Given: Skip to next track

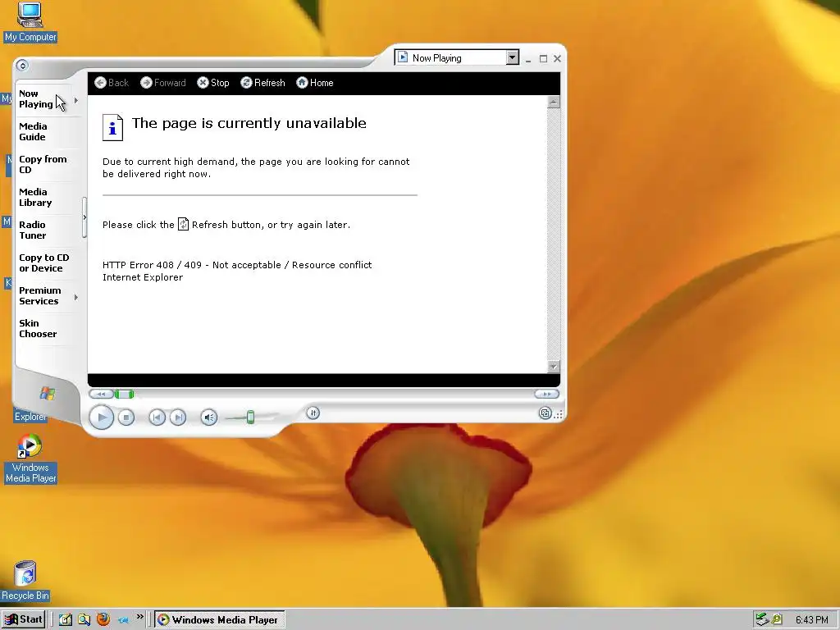Looking at the screenshot, I should (x=178, y=418).
